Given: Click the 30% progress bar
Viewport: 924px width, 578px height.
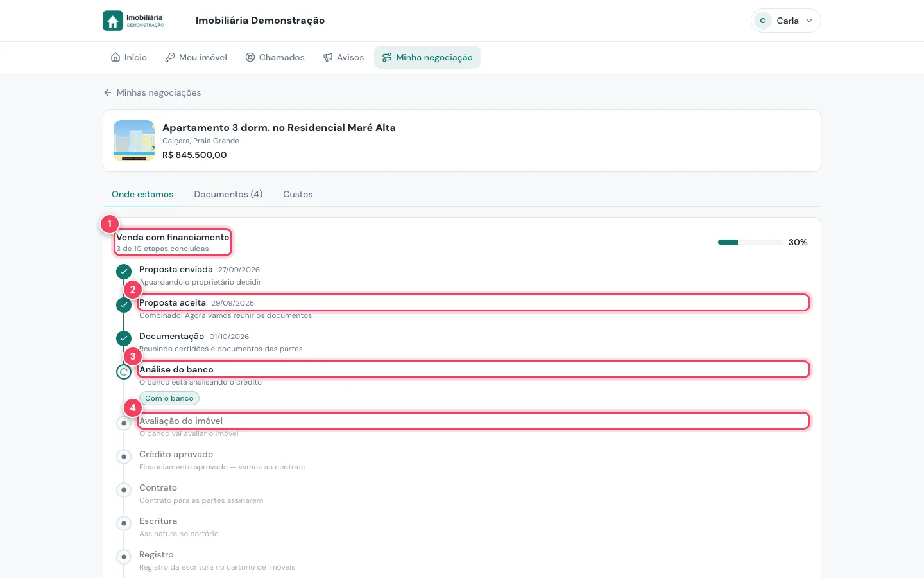Looking at the screenshot, I should (750, 242).
